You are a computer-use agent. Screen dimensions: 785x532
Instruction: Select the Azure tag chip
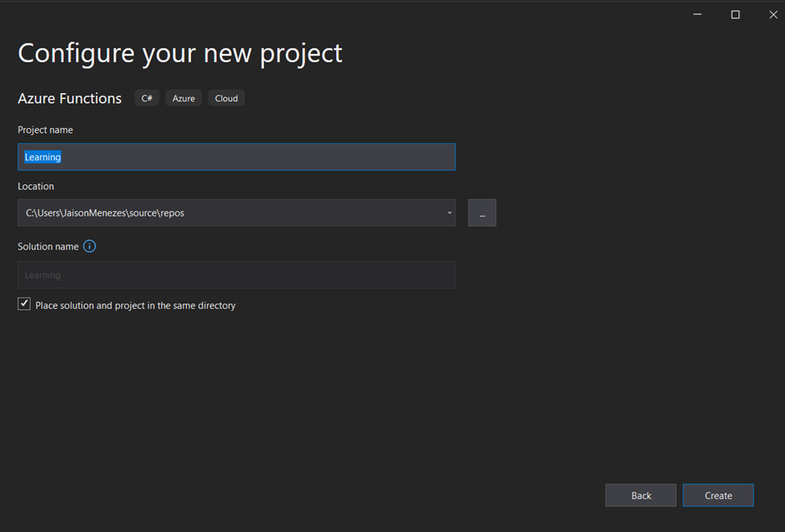click(x=184, y=98)
